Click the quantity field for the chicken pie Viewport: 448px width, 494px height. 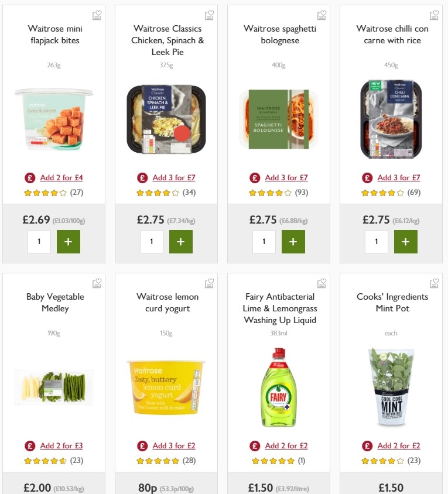[x=151, y=241]
